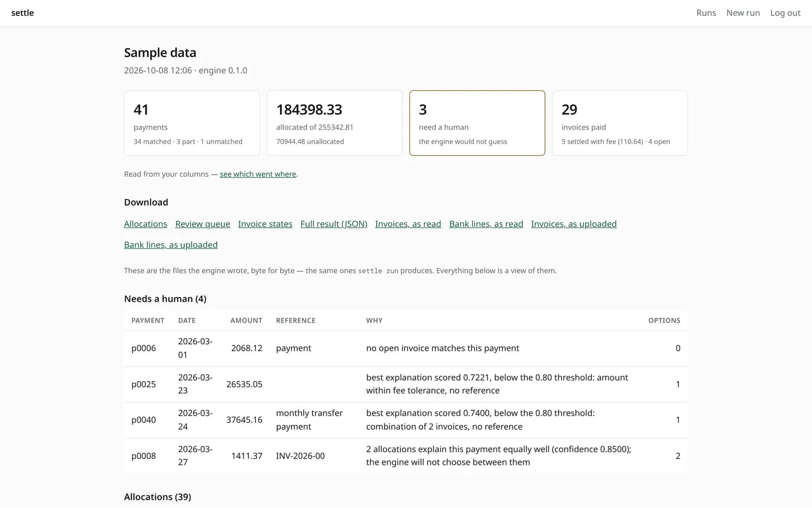Download the Review queue file
Viewport: 812px width, 508px height.
click(202, 224)
